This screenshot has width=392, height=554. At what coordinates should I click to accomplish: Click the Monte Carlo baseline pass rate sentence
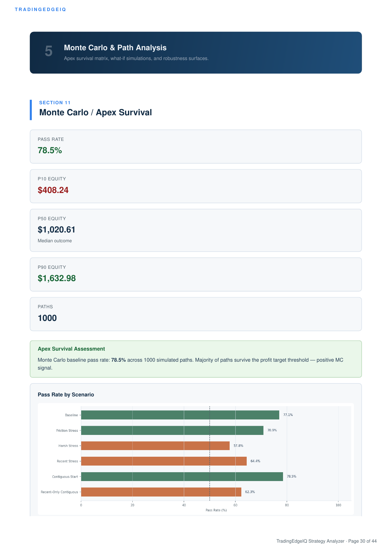pyautogui.click(x=190, y=364)
